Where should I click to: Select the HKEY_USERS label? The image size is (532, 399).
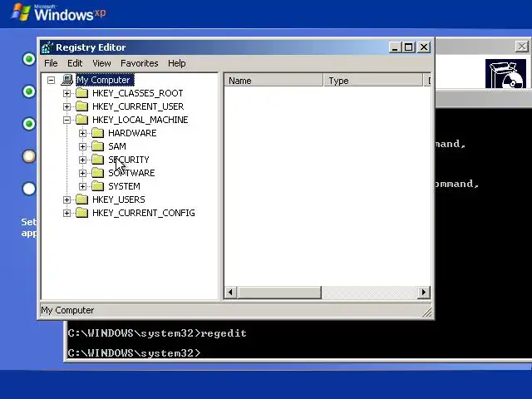pos(118,199)
